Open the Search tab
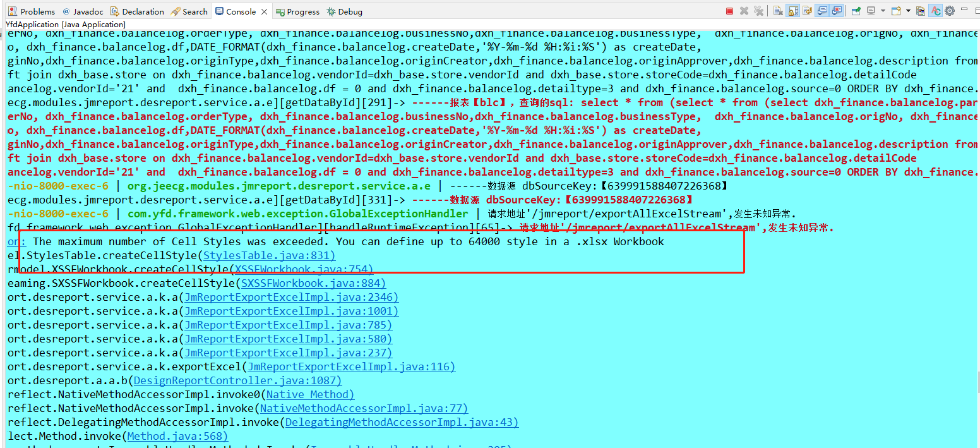980x448 pixels. click(x=189, y=11)
